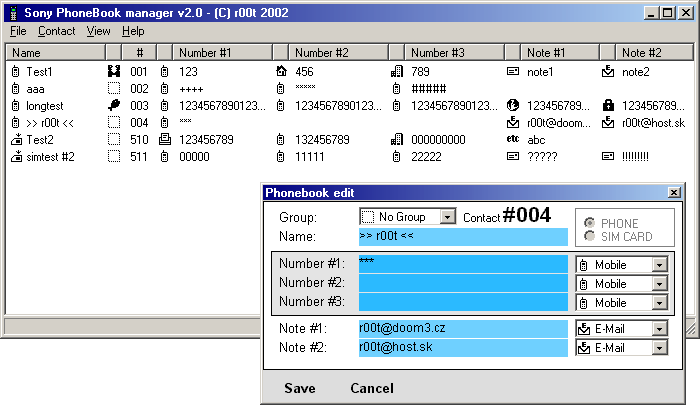Open the Note #1 type dropdown
Viewport: 700px width, 405px height.
[x=659, y=329]
